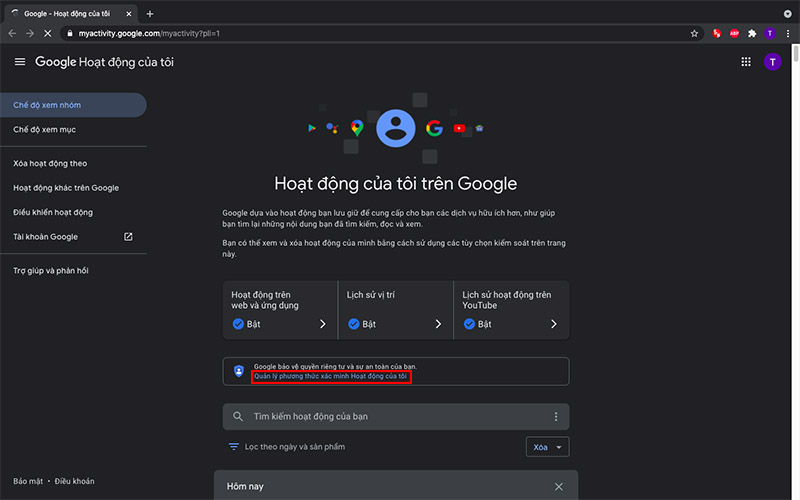Viewport: 800px width, 500px height.
Task: Click Lọc theo ngày và sản phẩm
Action: coord(295,446)
